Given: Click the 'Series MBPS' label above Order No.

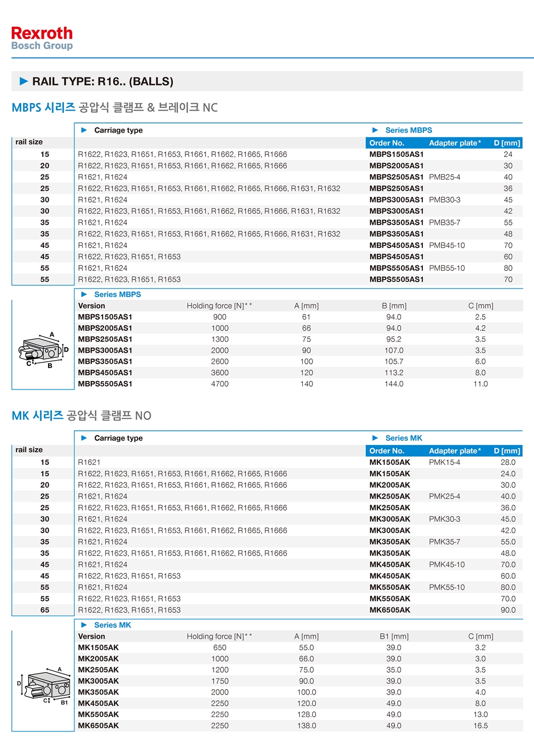Looking at the screenshot, I should 409,130.
